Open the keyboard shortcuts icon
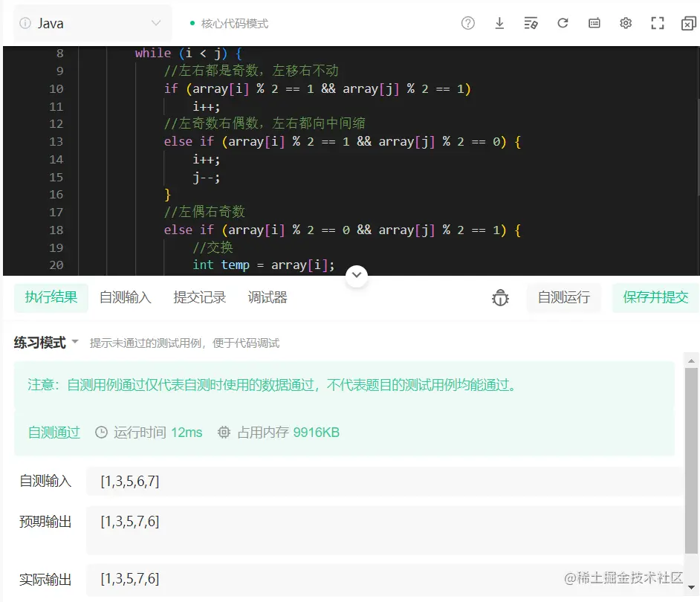 coord(594,23)
